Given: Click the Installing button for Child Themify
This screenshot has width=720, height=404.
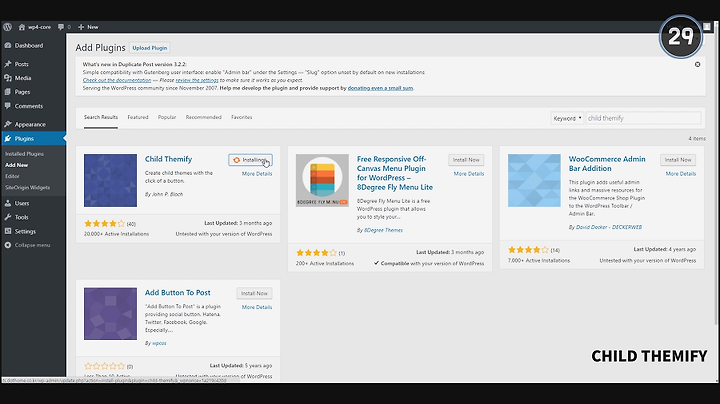Looking at the screenshot, I should 251,160.
